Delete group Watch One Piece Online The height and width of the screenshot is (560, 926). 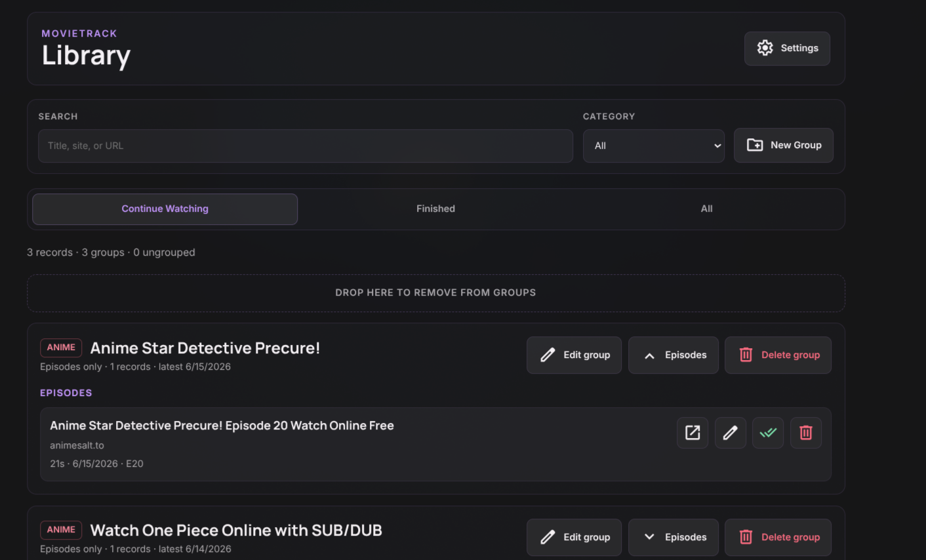778,538
